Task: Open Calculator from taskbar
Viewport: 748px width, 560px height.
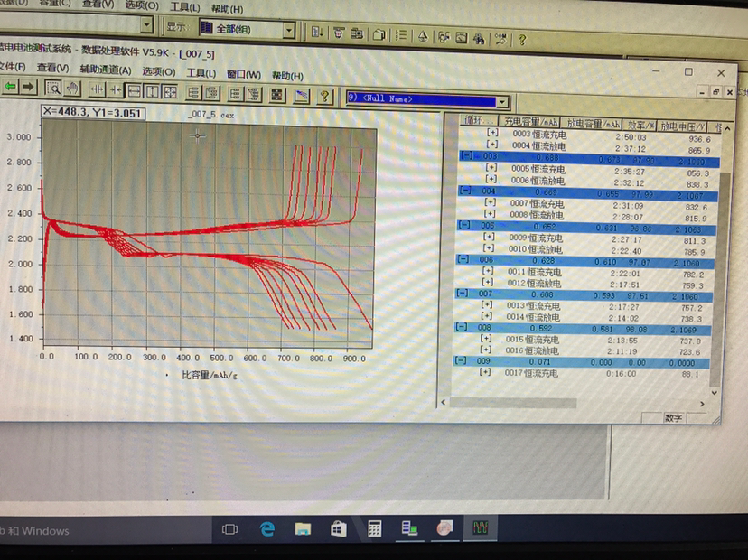Action: click(374, 529)
